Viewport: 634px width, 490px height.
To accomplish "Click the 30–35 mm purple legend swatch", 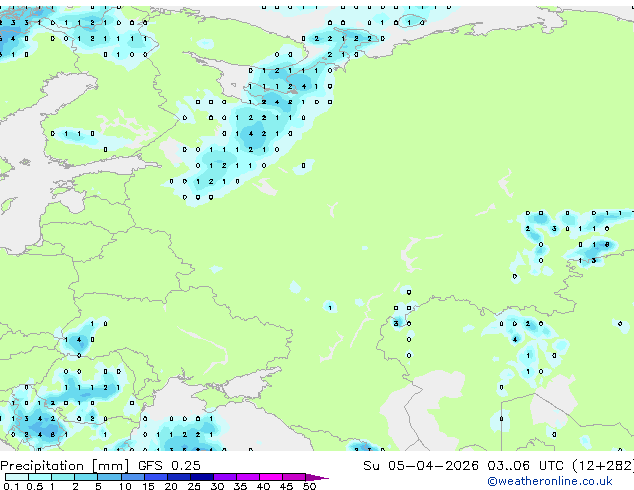I will tap(224, 477).
